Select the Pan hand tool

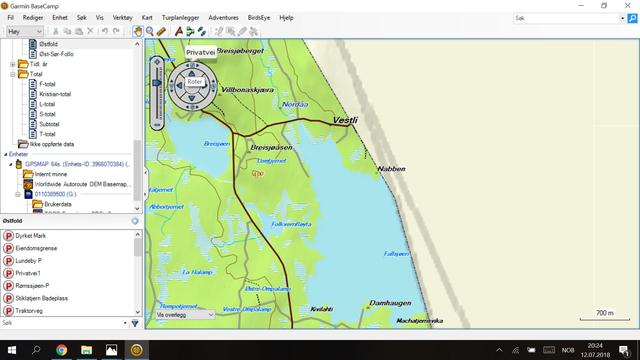coord(138,31)
